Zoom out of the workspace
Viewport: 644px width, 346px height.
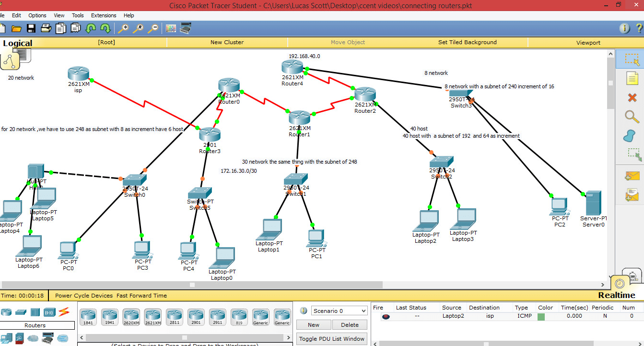click(153, 28)
